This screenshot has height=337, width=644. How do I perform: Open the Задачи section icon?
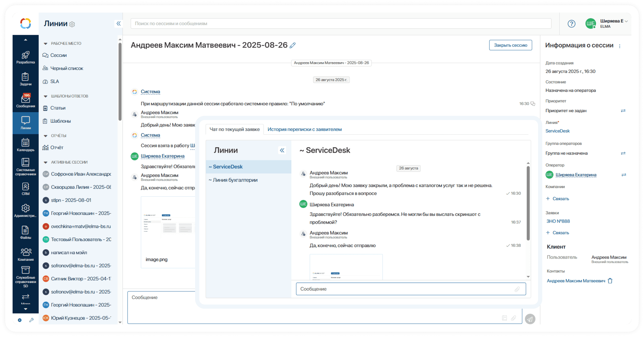pyautogui.click(x=25, y=79)
